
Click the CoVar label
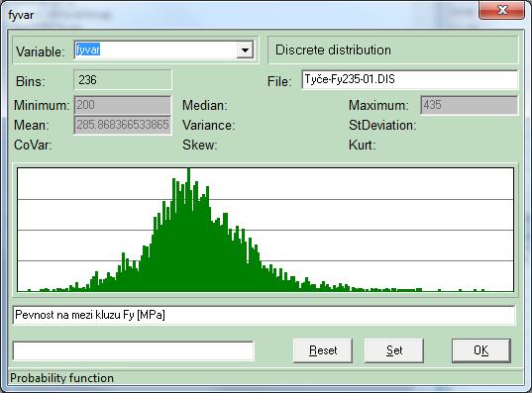(33, 146)
